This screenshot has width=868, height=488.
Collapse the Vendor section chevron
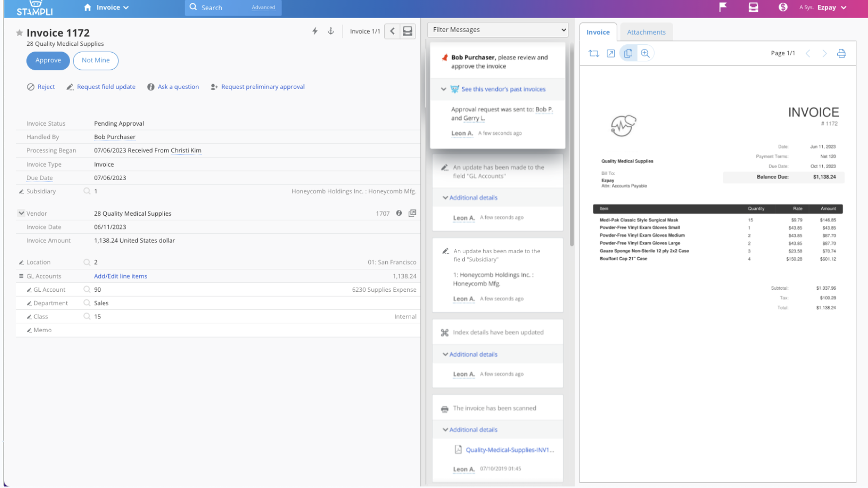click(21, 213)
